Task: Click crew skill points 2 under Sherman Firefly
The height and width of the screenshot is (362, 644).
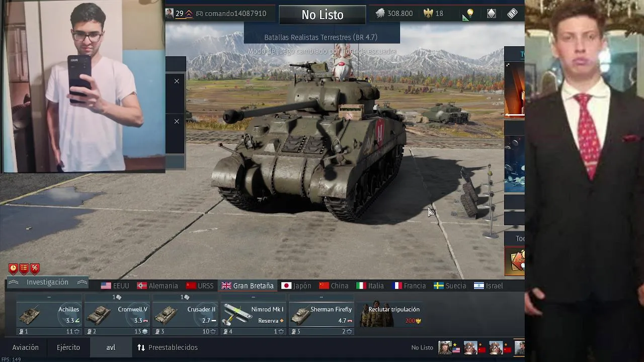Action: pos(347,331)
